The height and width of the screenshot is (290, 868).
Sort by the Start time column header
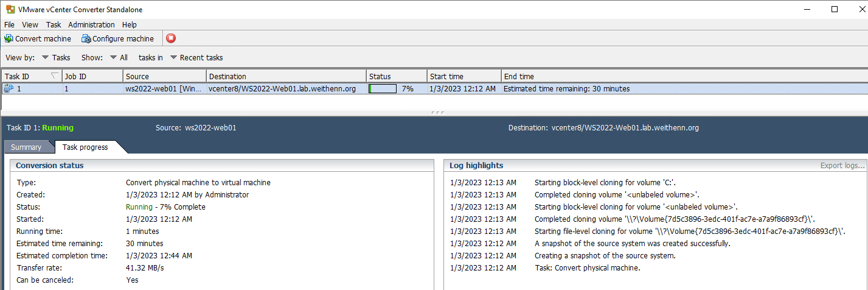464,76
